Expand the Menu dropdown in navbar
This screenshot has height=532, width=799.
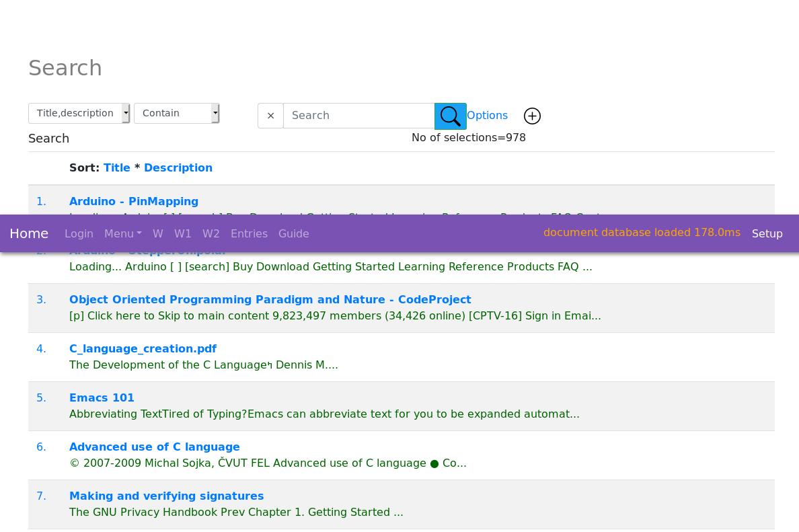(122, 233)
